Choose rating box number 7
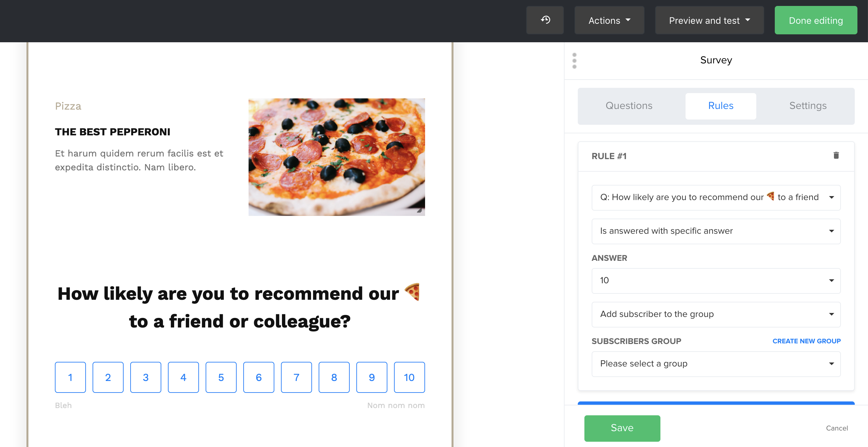Viewport: 868px width, 447px height. tap(296, 377)
